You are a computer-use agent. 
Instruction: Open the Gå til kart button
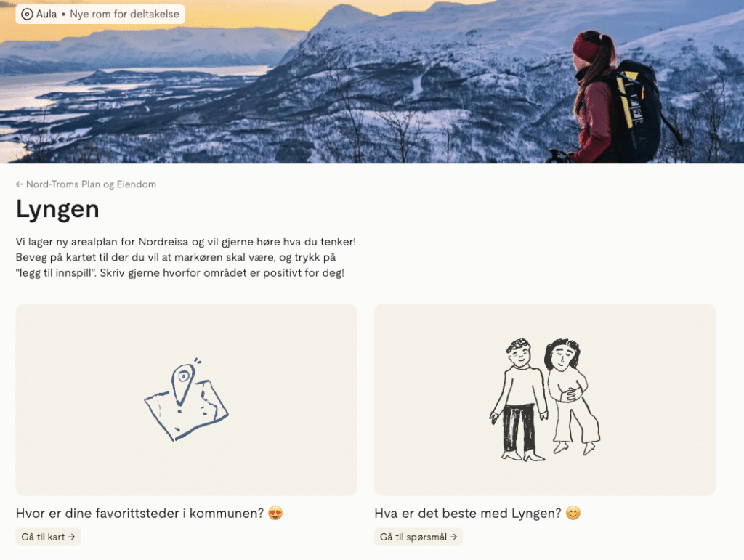pyautogui.click(x=48, y=537)
